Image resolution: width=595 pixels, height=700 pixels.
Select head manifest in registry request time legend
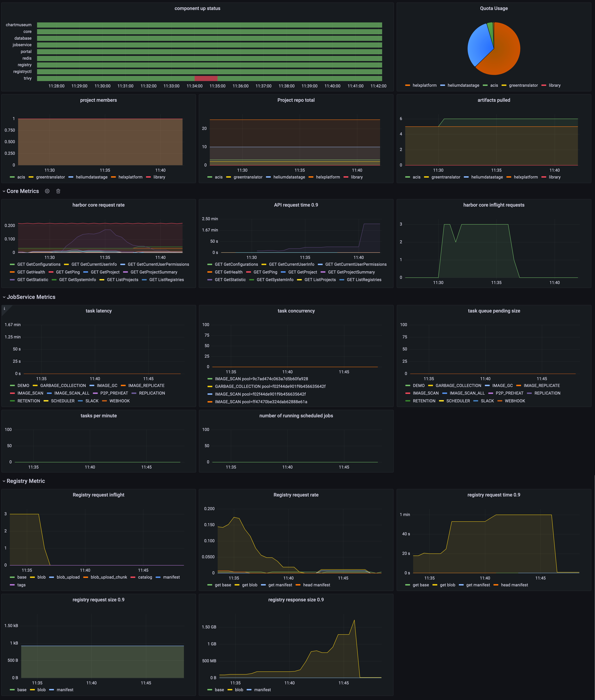coord(514,585)
